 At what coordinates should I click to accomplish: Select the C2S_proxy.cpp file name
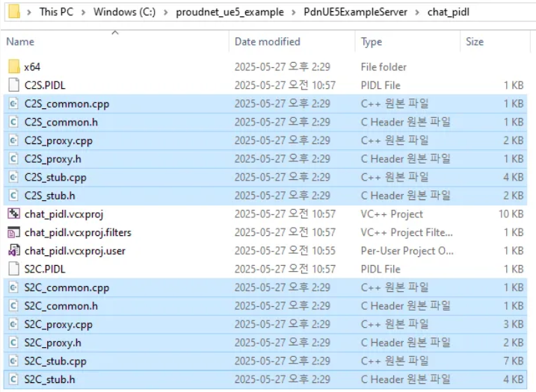click(x=58, y=140)
